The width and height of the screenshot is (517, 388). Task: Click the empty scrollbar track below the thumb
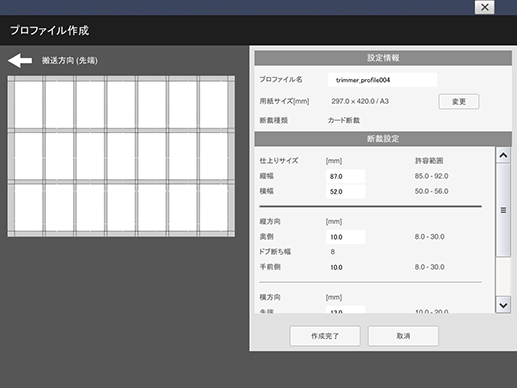[x=503, y=277]
